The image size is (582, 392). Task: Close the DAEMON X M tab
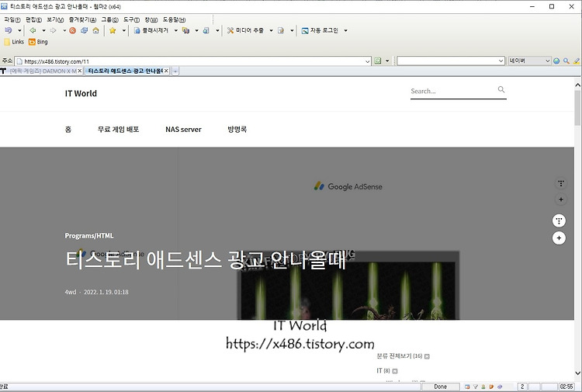[x=80, y=71]
